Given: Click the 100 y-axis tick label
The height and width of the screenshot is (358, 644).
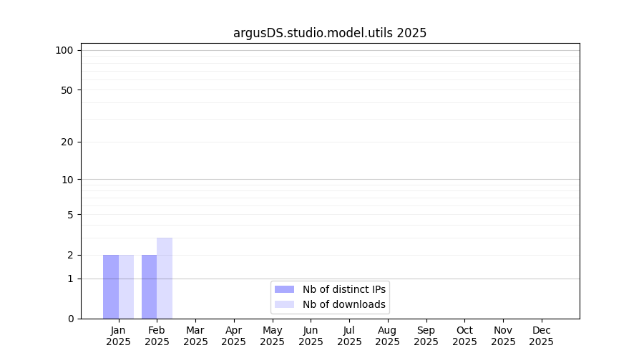Looking at the screenshot, I should (x=64, y=50).
